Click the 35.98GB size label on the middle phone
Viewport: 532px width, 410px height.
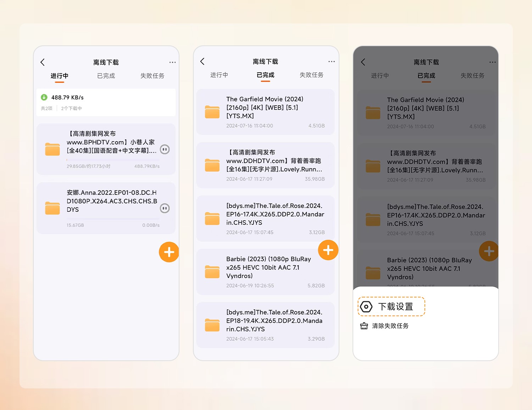point(315,179)
